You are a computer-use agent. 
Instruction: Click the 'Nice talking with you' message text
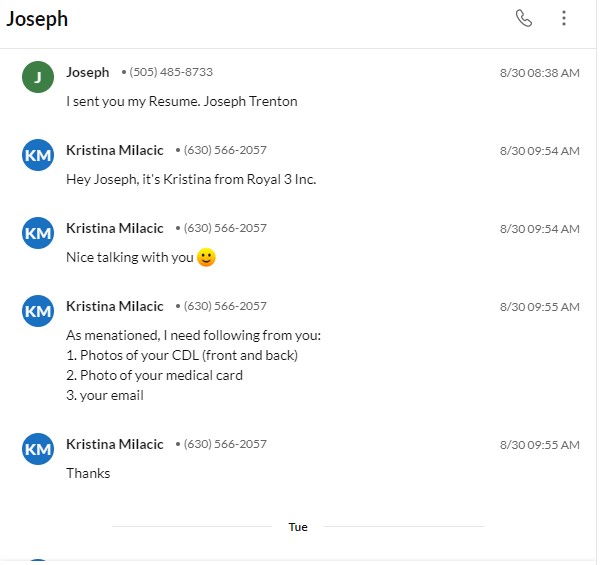point(129,257)
